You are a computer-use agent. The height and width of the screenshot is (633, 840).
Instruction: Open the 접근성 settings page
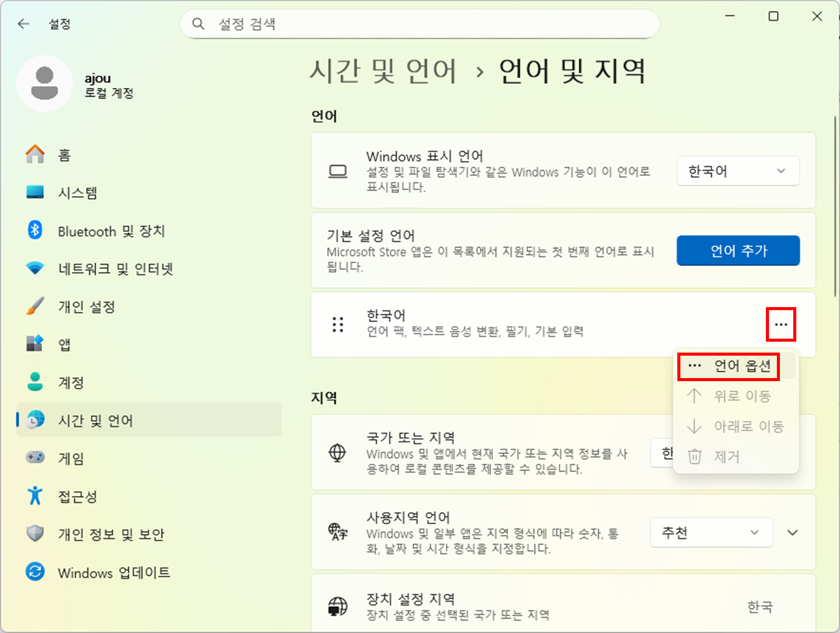point(77,497)
